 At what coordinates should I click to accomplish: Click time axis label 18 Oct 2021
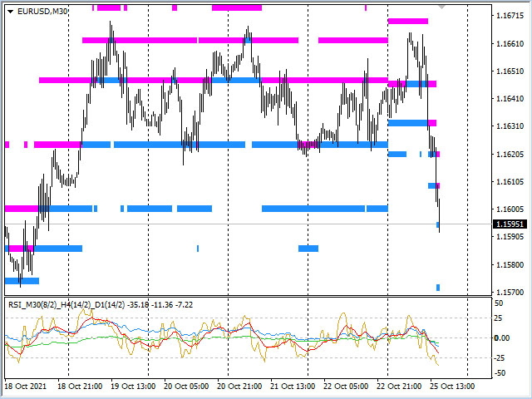coord(26,386)
